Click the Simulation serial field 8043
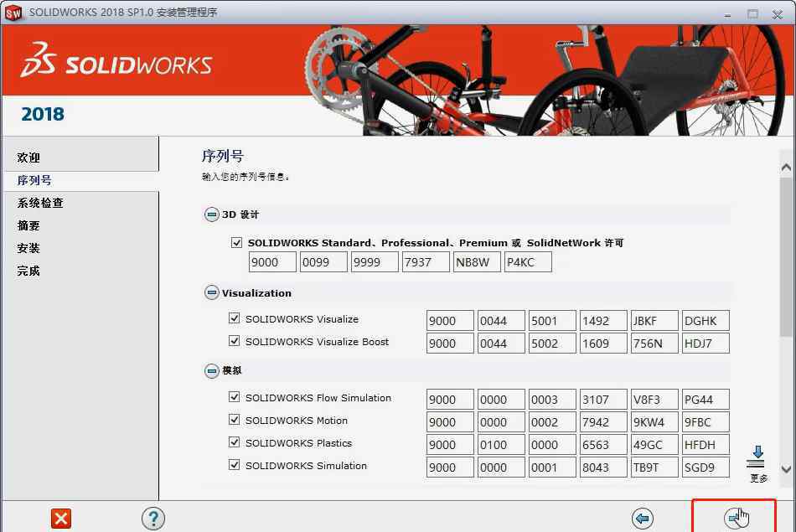796x532 pixels. (603, 467)
